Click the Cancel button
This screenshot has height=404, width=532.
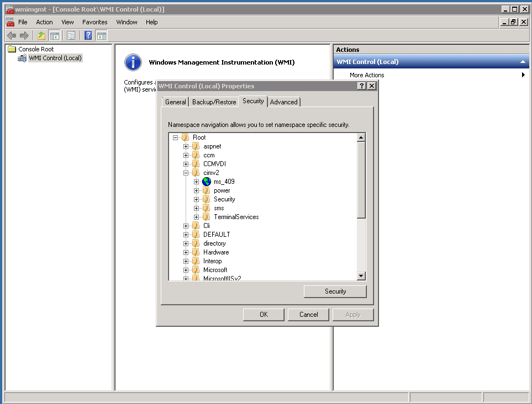click(x=308, y=315)
